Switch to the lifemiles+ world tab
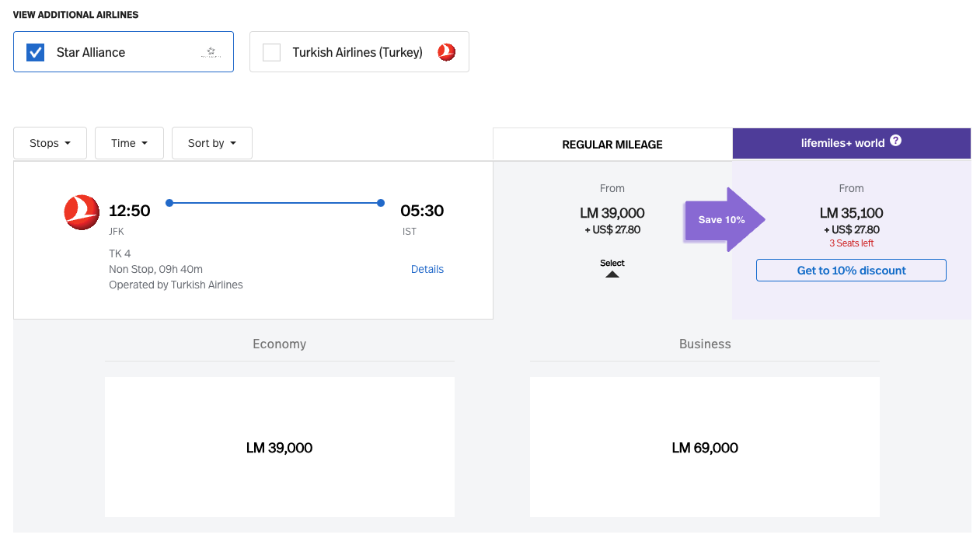 (851, 143)
